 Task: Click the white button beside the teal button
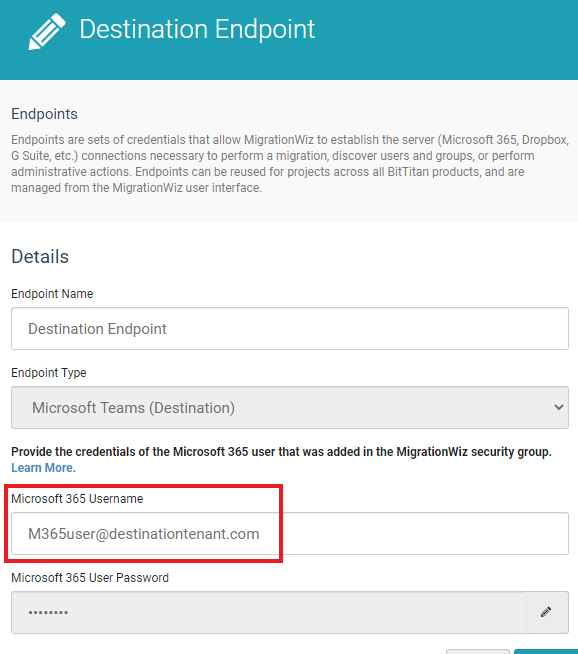[478, 651]
